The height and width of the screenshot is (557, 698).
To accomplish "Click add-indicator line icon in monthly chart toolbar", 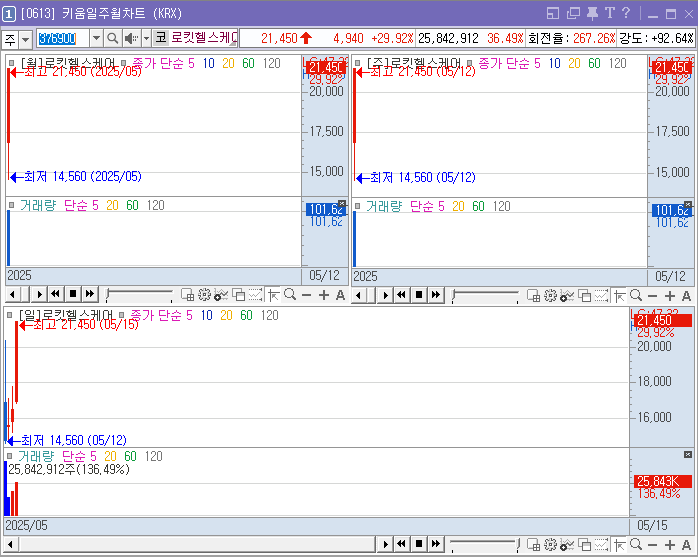I will point(221,295).
